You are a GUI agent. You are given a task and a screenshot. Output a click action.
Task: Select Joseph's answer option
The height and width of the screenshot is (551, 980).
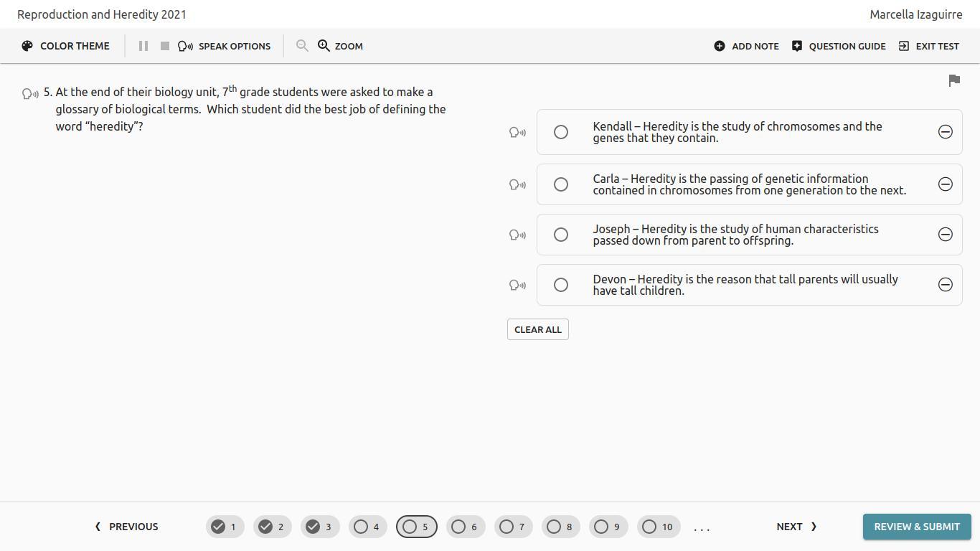coord(561,235)
